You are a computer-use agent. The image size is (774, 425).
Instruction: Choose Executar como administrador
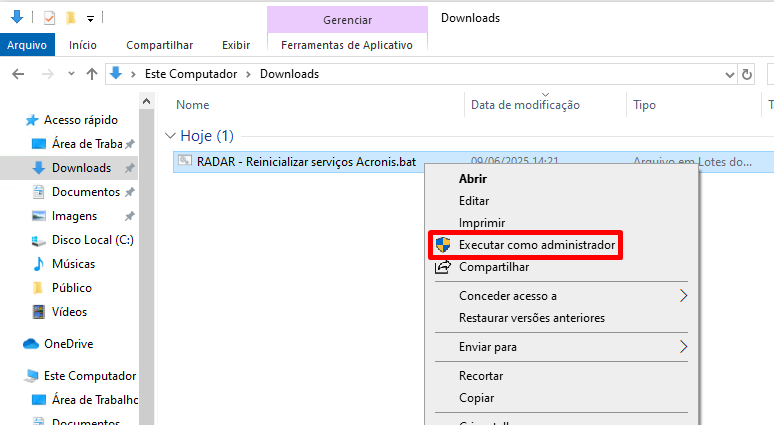(x=536, y=245)
